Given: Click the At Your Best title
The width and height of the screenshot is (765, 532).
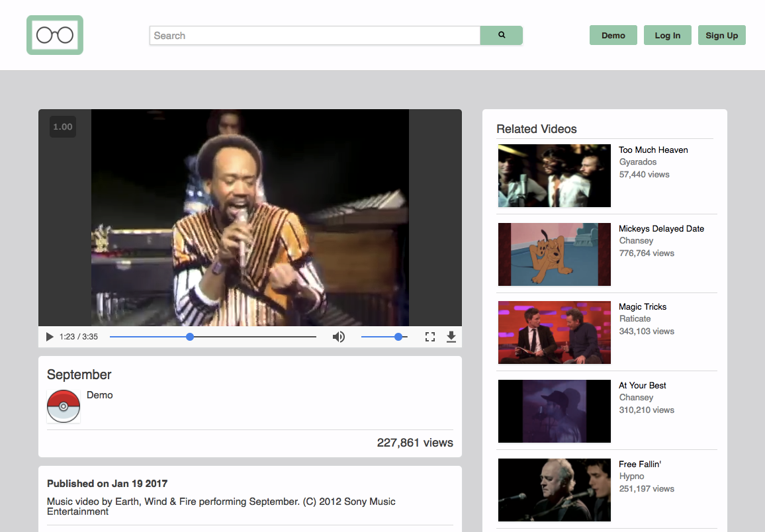Looking at the screenshot, I should tap(642, 385).
